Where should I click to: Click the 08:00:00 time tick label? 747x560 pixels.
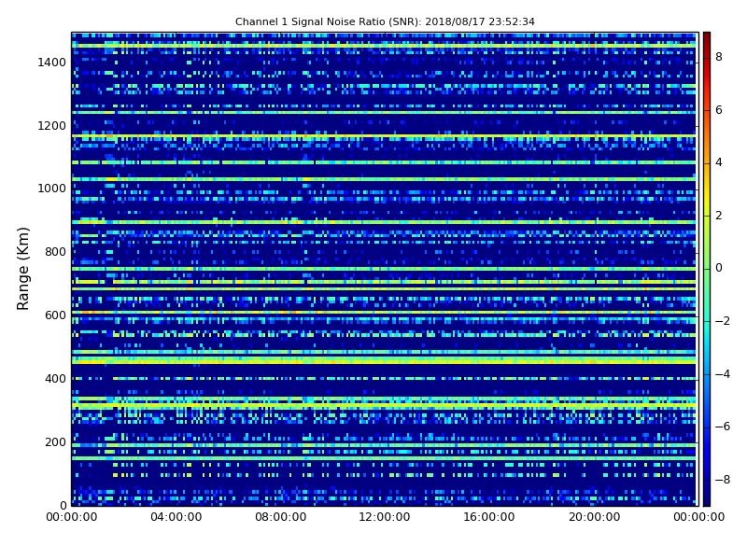tap(281, 517)
